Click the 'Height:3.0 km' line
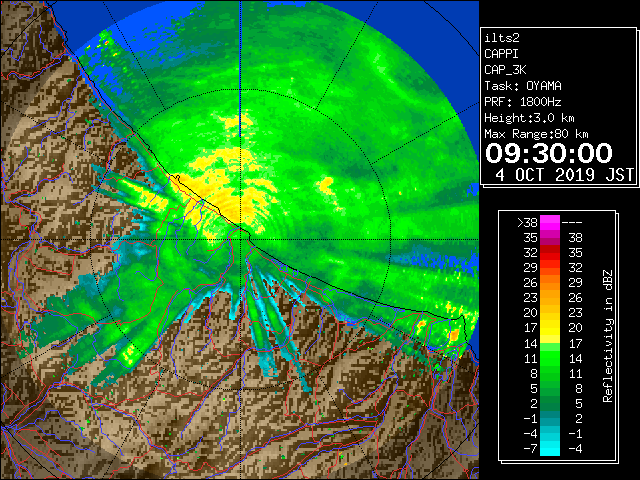The image size is (640, 480). click(529, 118)
